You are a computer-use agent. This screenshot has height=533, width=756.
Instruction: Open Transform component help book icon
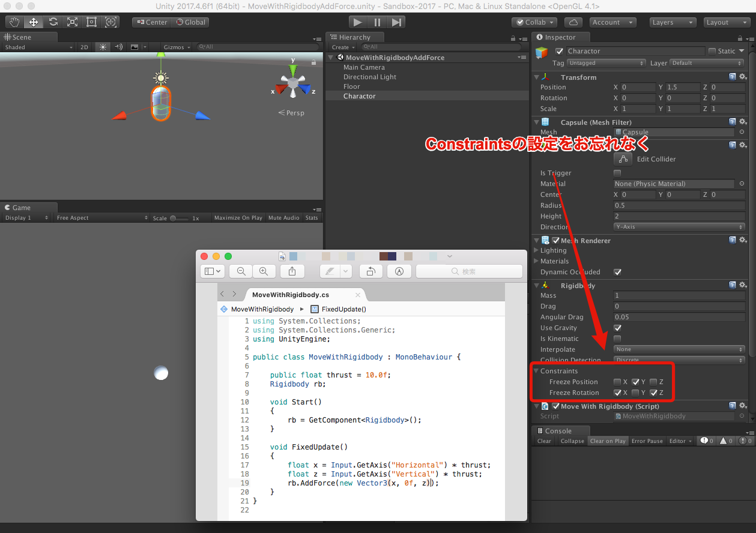click(x=733, y=77)
